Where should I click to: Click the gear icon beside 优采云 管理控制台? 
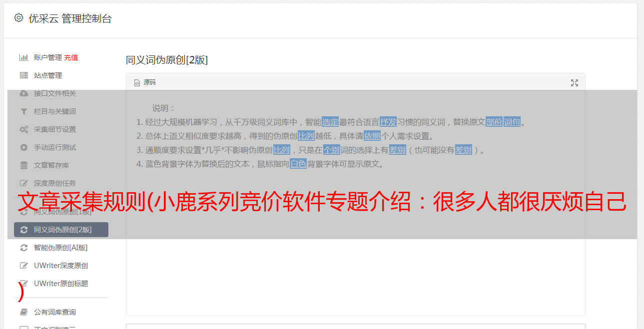click(18, 18)
